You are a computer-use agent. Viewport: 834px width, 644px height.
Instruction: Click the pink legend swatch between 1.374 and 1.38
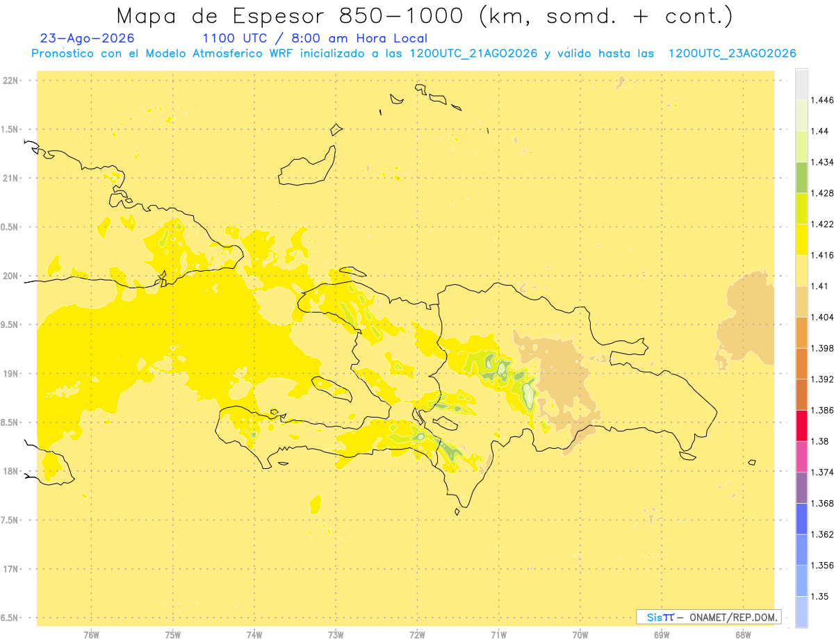[801, 456]
